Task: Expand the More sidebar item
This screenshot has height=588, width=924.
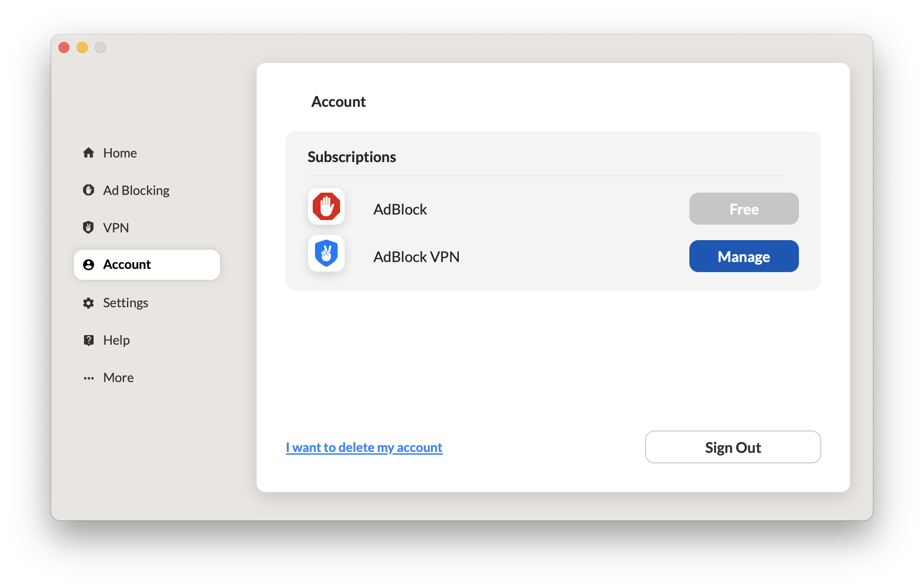Action: coord(118,378)
